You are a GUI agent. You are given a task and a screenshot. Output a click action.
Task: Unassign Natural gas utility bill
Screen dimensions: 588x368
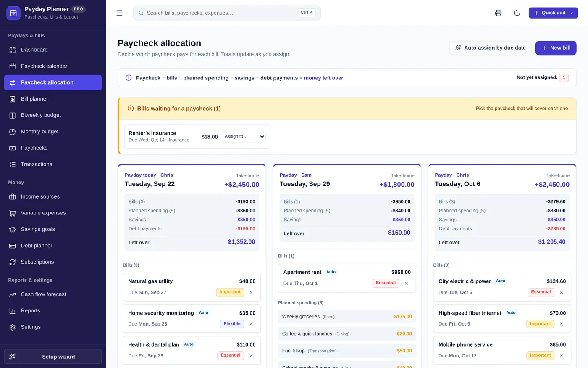[x=251, y=292]
